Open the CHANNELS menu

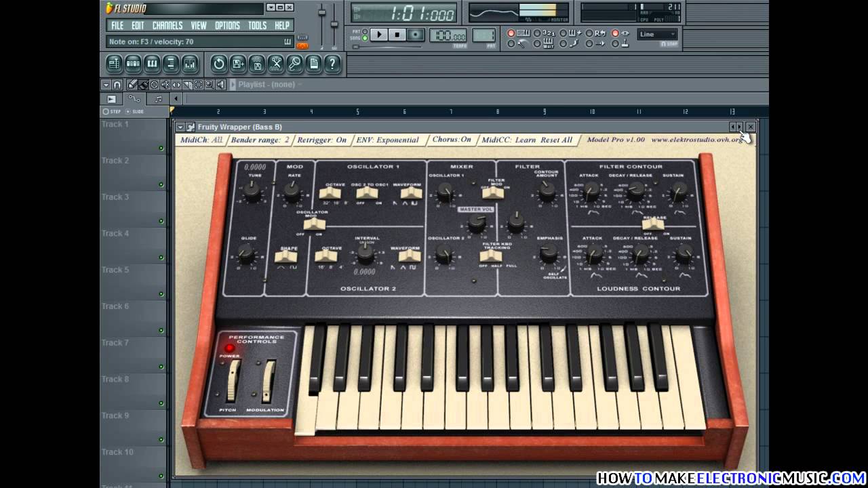[167, 26]
